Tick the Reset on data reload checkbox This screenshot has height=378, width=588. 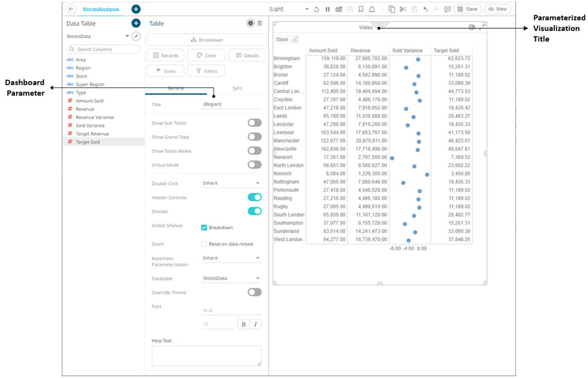(204, 244)
